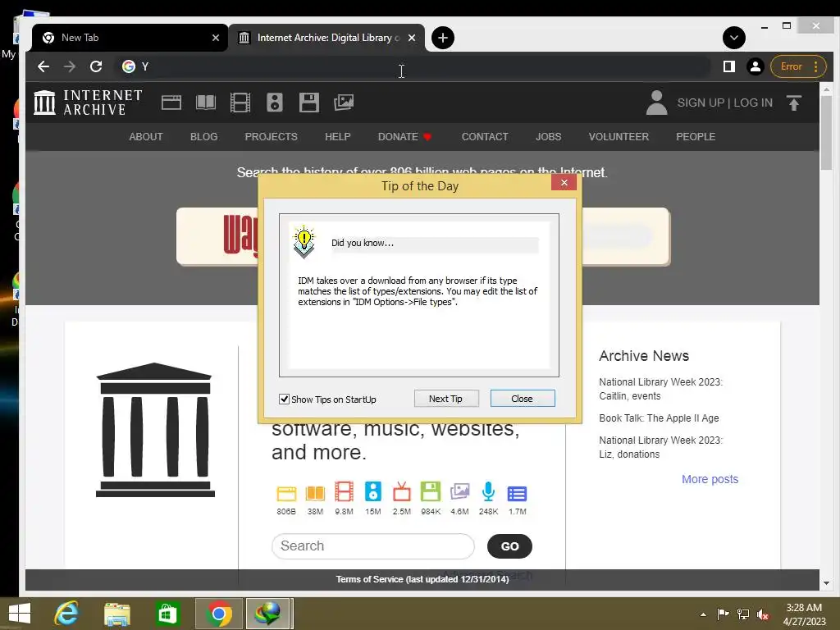The height and width of the screenshot is (630, 840).
Task: Click the collections list icon labeled 1.7M
Action: tap(518, 493)
